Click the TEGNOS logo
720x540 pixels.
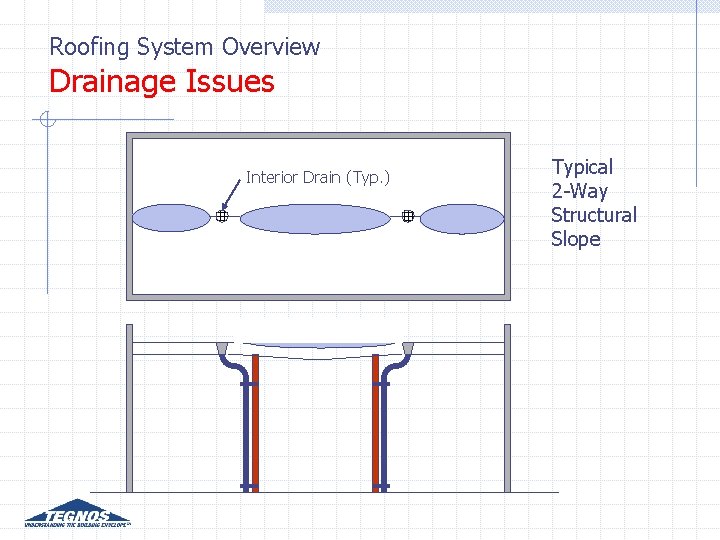click(x=77, y=513)
